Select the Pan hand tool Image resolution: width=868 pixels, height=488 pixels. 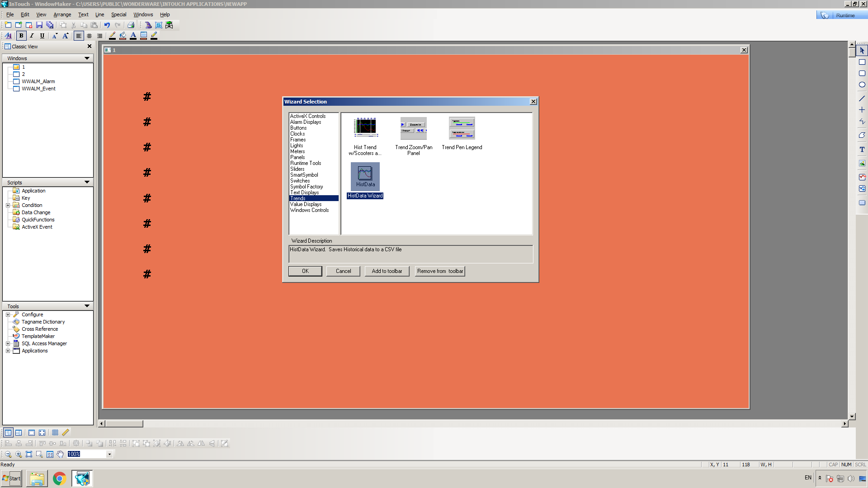point(60,454)
